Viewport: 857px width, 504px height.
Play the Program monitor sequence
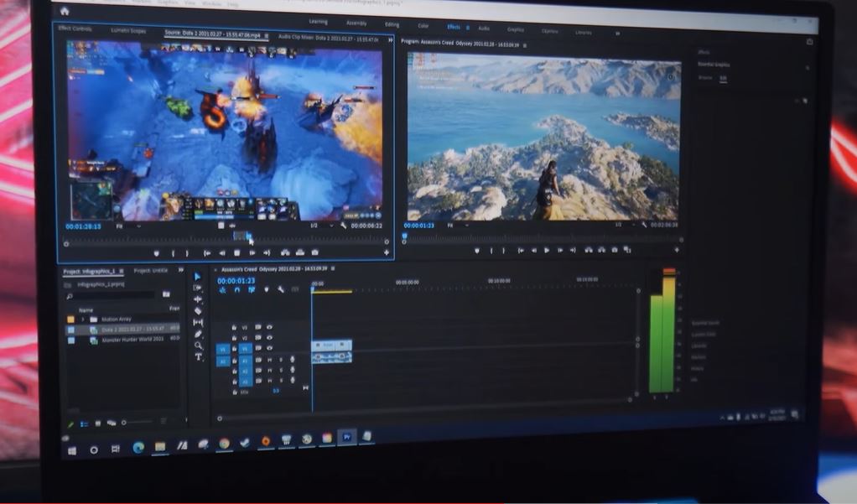[547, 251]
